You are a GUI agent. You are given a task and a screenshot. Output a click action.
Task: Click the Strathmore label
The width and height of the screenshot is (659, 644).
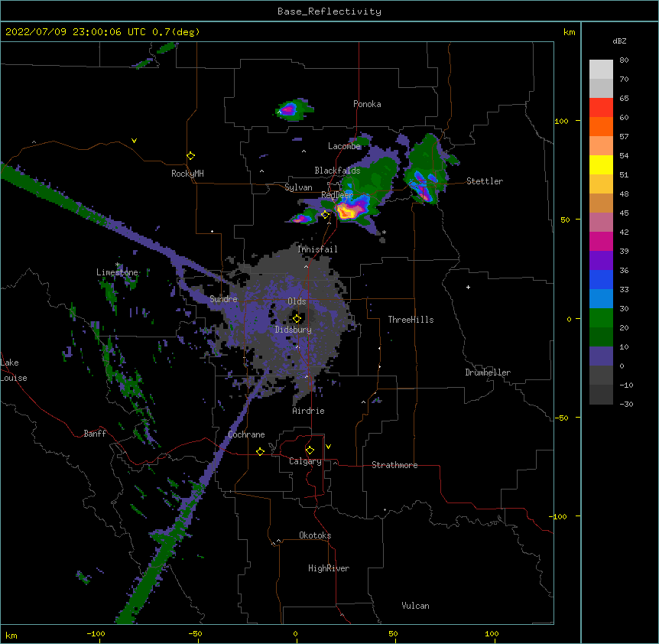tap(394, 465)
